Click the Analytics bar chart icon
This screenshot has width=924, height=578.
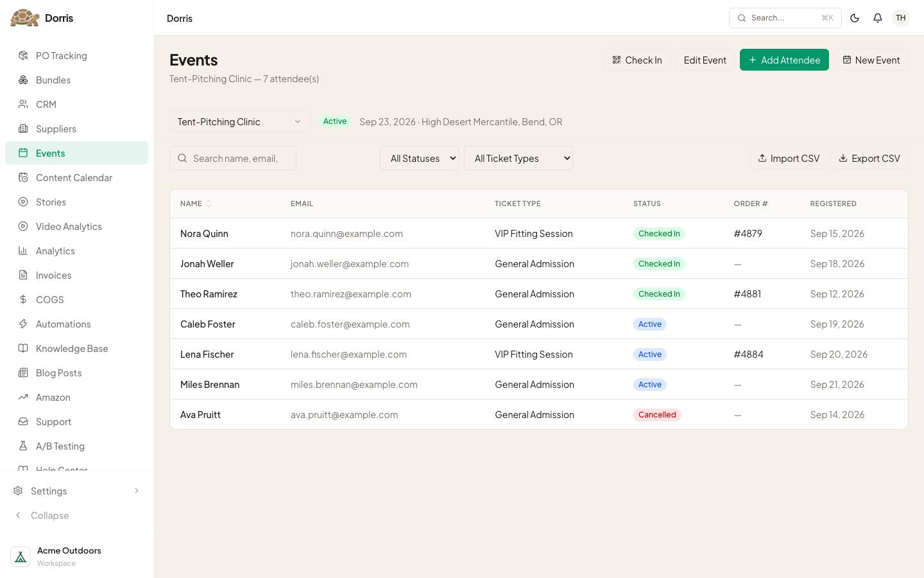(x=23, y=250)
